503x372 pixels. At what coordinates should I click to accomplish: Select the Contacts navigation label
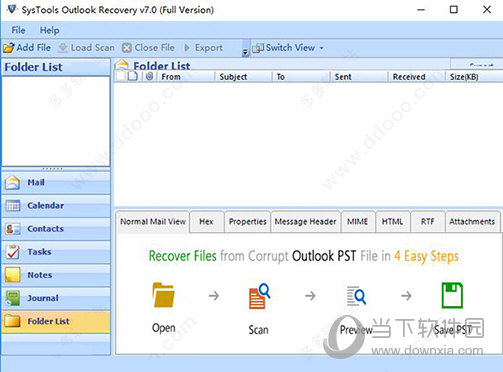click(x=45, y=229)
